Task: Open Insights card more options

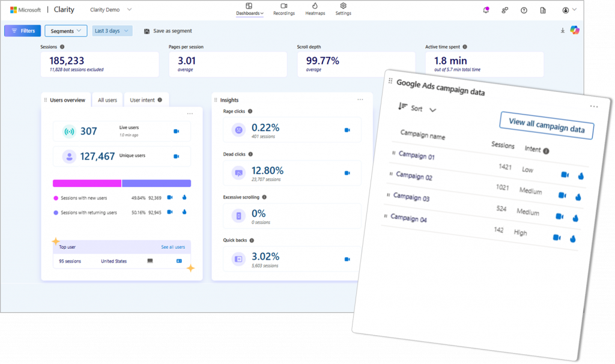Action: point(360,100)
